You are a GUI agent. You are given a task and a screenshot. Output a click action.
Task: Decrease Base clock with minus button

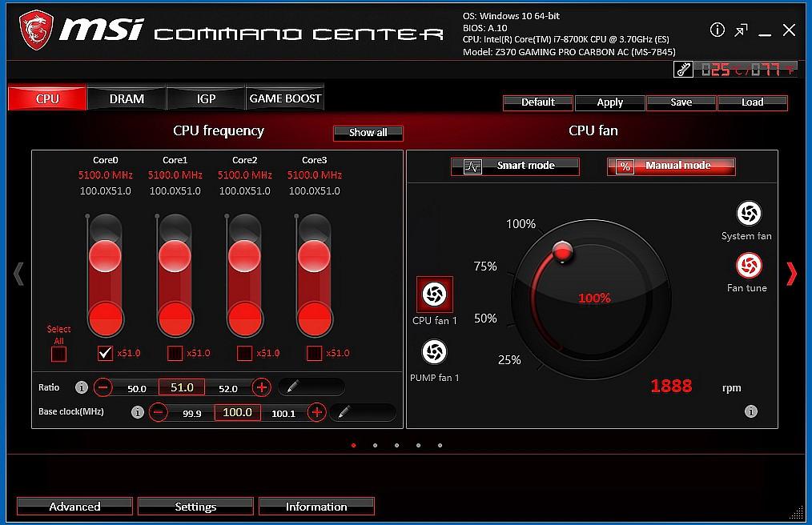(x=159, y=412)
